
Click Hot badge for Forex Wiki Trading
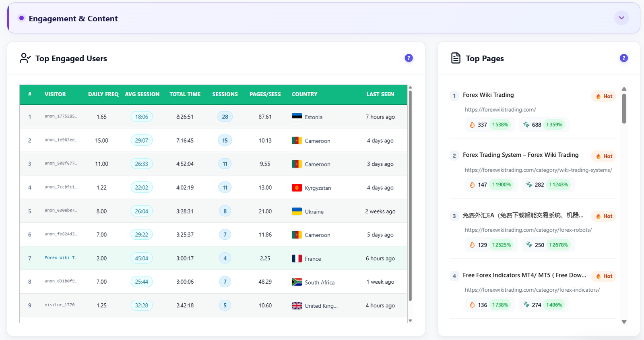pyautogui.click(x=604, y=96)
